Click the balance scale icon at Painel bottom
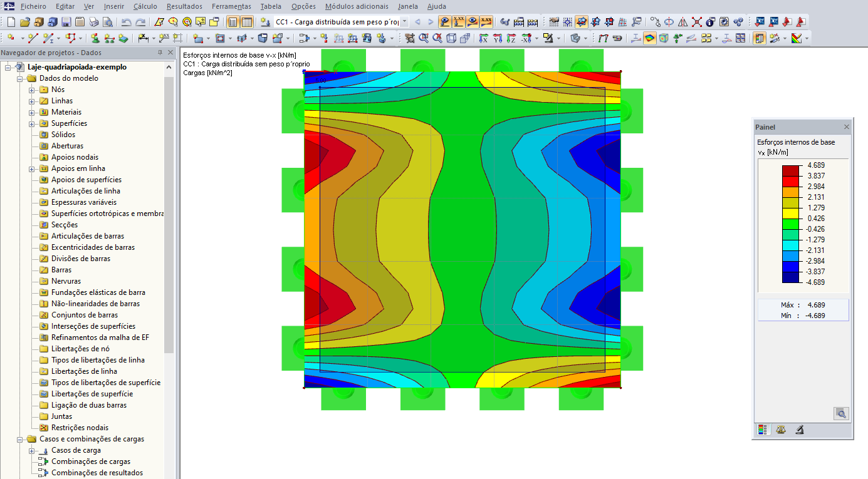Screen dimensions: 868x479 (x=781, y=430)
